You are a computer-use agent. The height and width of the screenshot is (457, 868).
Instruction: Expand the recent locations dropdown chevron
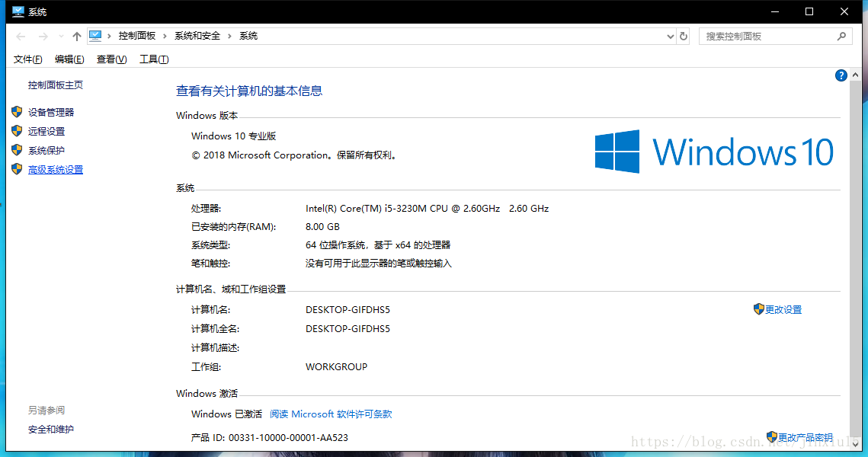click(60, 37)
